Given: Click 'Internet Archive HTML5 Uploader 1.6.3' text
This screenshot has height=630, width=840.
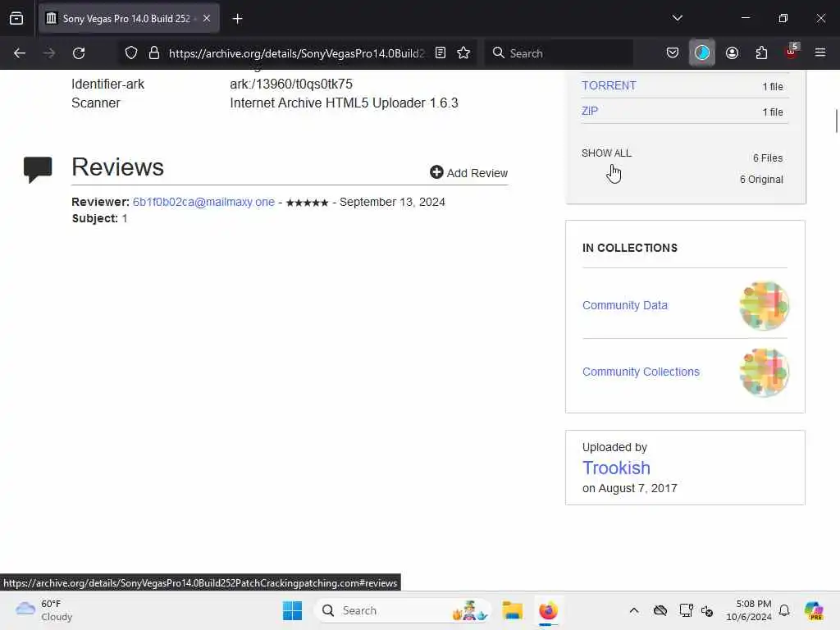Looking at the screenshot, I should pos(344,103).
